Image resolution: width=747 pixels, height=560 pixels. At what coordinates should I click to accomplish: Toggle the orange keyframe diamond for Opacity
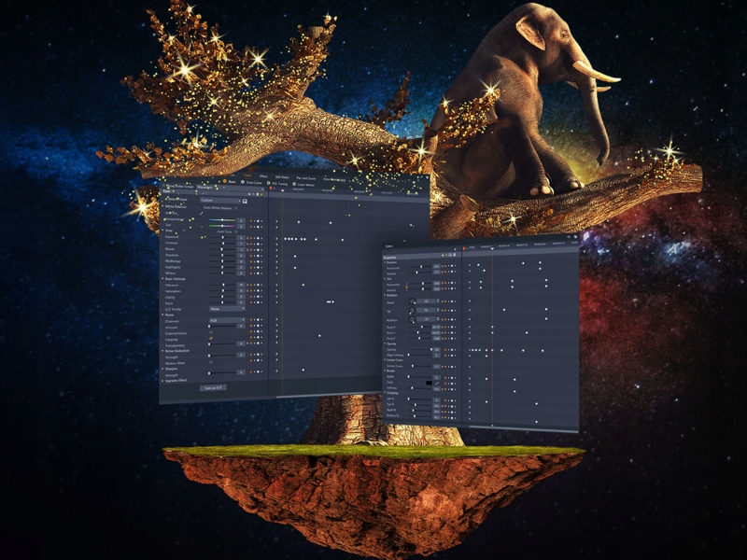pyautogui.click(x=445, y=350)
